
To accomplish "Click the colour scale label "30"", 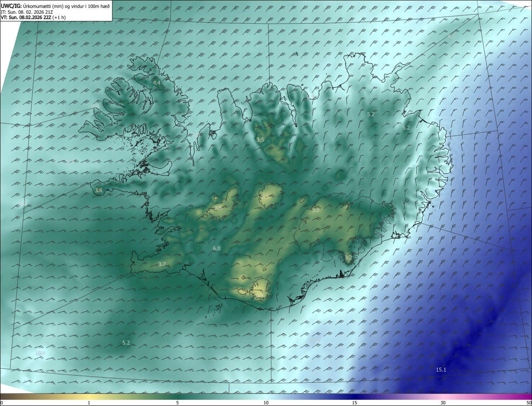I will 443,403.
